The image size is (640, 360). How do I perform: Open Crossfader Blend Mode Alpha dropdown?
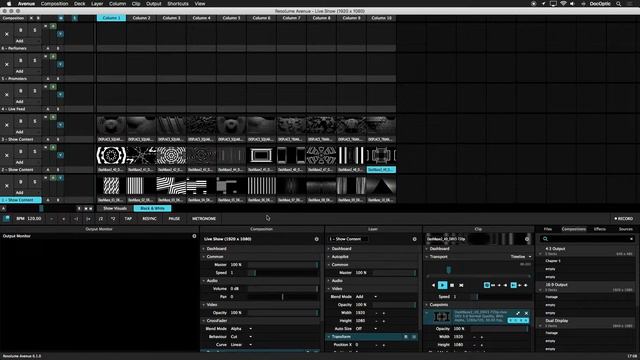click(x=241, y=329)
